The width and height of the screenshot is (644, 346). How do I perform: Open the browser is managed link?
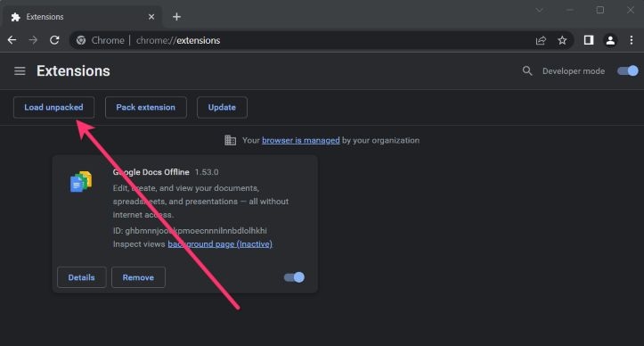[301, 140]
